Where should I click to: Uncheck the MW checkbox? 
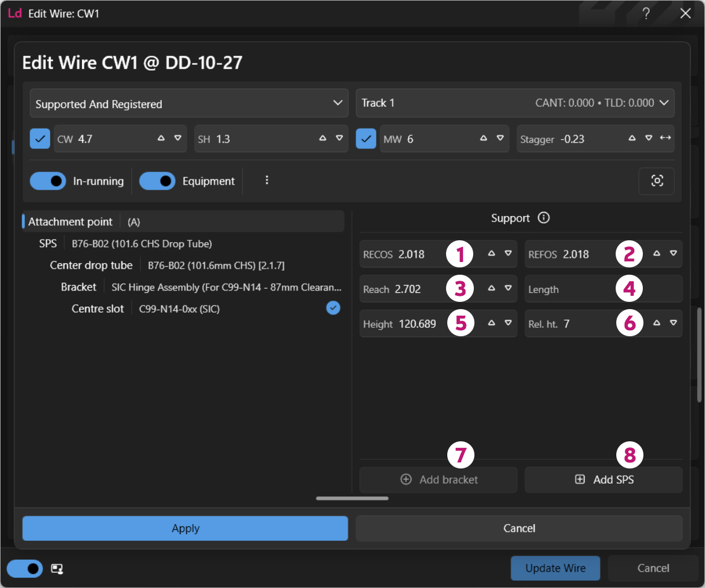point(366,138)
